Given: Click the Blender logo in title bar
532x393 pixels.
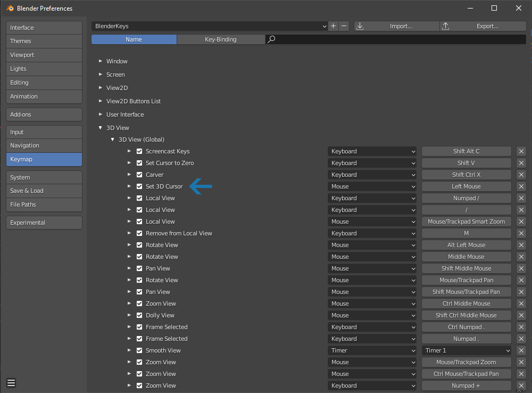Looking at the screenshot, I should pos(10,8).
